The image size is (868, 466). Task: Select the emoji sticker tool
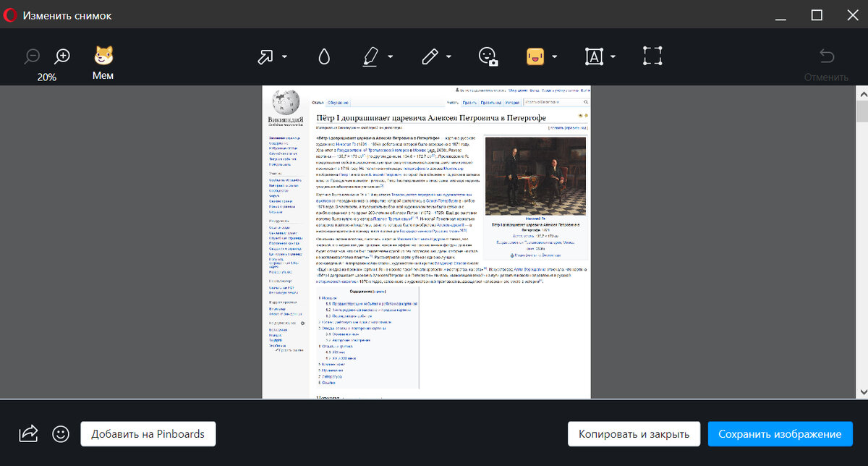click(x=535, y=56)
